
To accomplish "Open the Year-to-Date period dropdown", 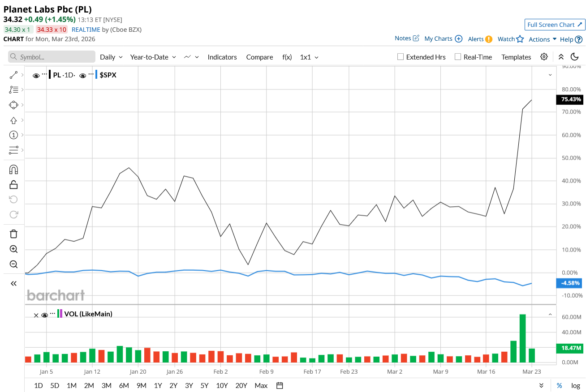I will pyautogui.click(x=153, y=57).
